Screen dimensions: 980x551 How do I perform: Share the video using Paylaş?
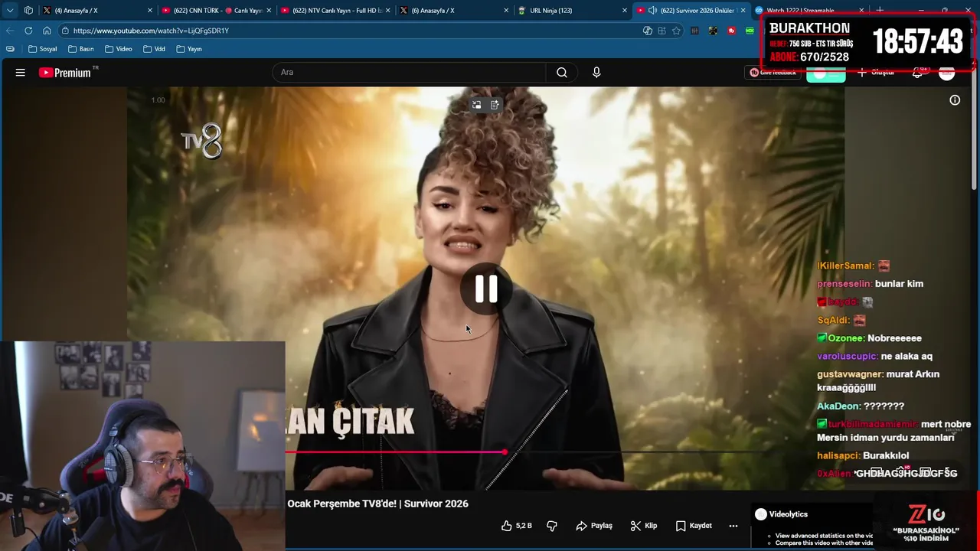[594, 526]
